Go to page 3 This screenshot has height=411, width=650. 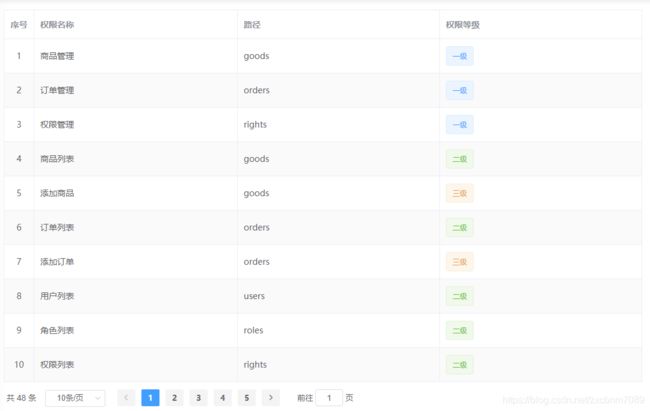tap(199, 398)
